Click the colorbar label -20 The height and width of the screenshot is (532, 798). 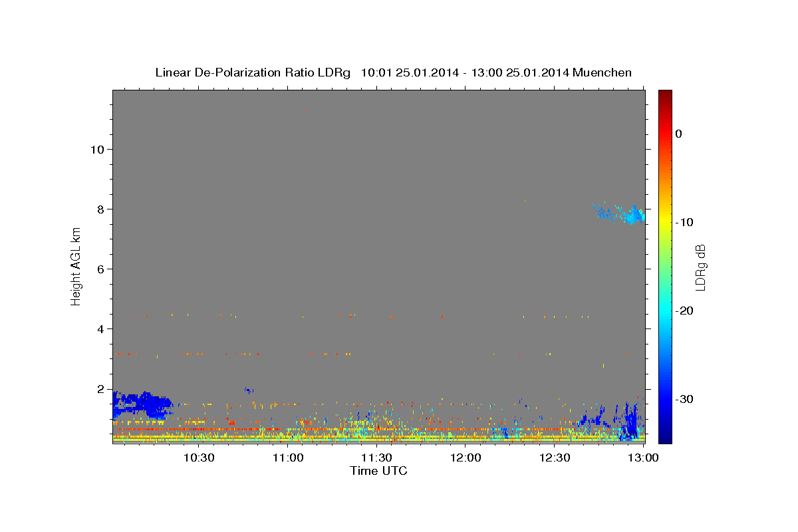point(684,311)
